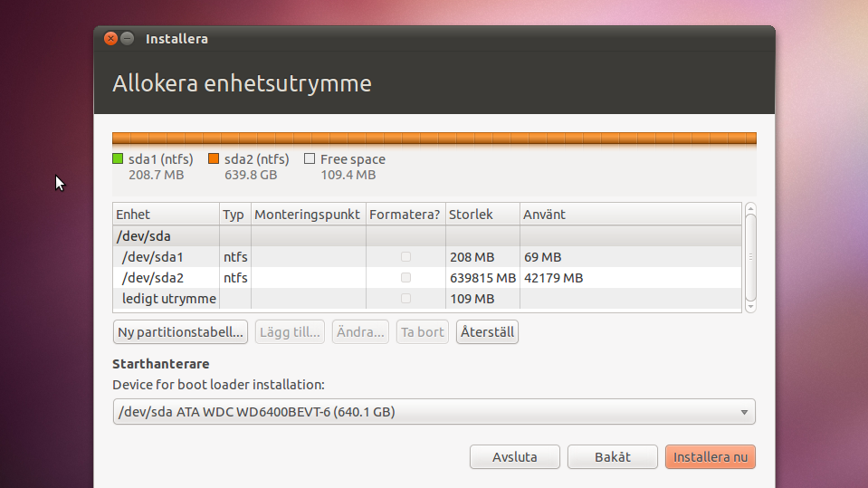Click the 208.7 MB legend value
868x488 pixels.
coord(156,175)
